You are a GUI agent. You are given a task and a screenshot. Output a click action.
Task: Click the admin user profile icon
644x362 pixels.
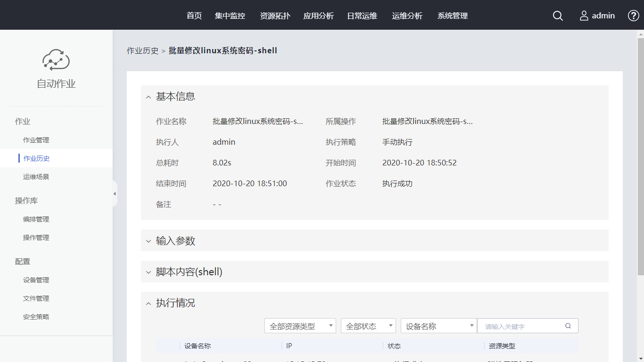click(584, 16)
